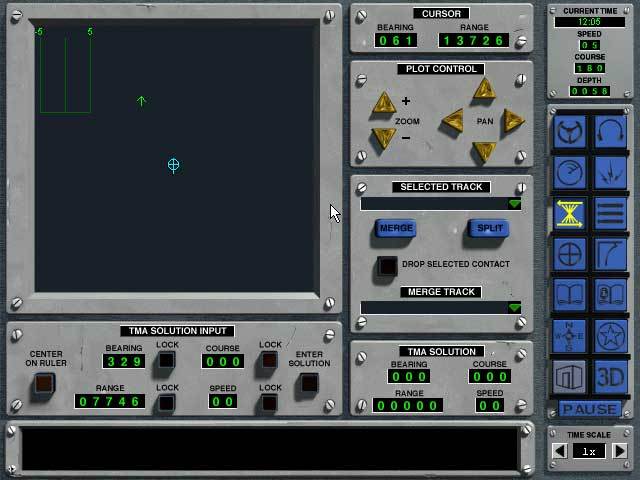Zoom in the plot with plus arrow

click(x=384, y=103)
